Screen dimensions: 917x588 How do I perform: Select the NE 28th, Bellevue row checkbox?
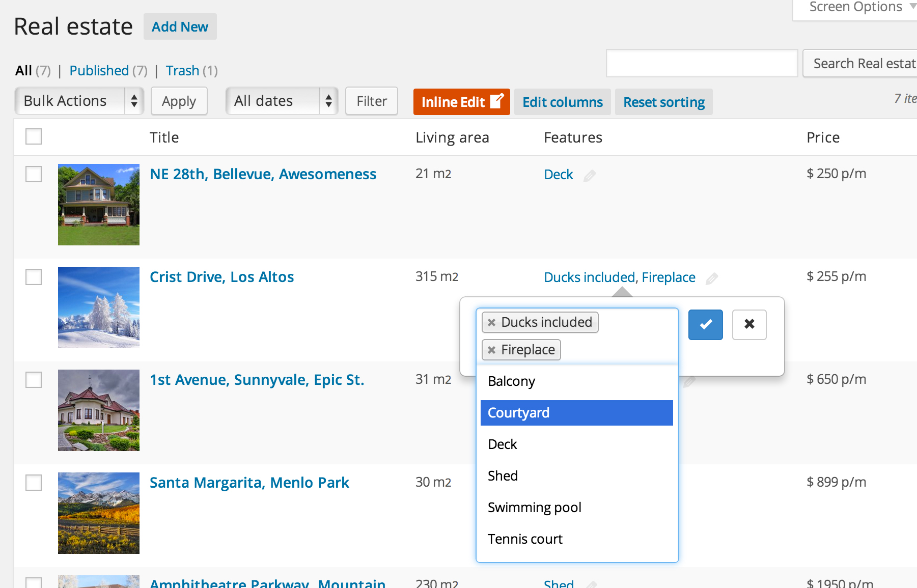(x=34, y=174)
